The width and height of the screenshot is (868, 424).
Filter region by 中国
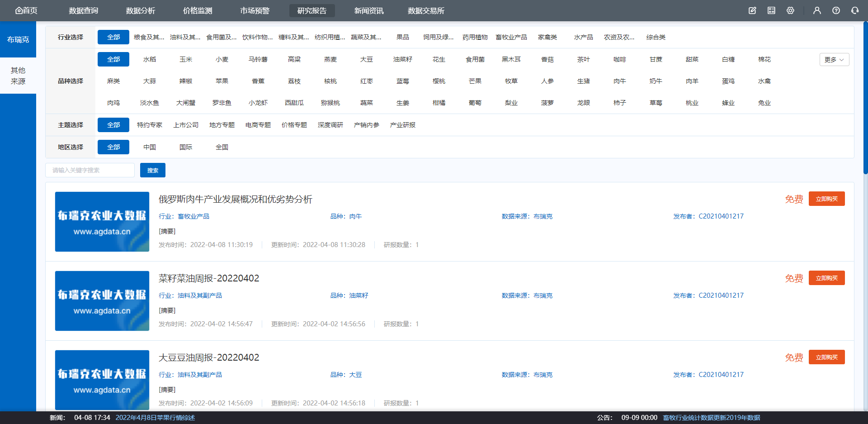pyautogui.click(x=150, y=147)
